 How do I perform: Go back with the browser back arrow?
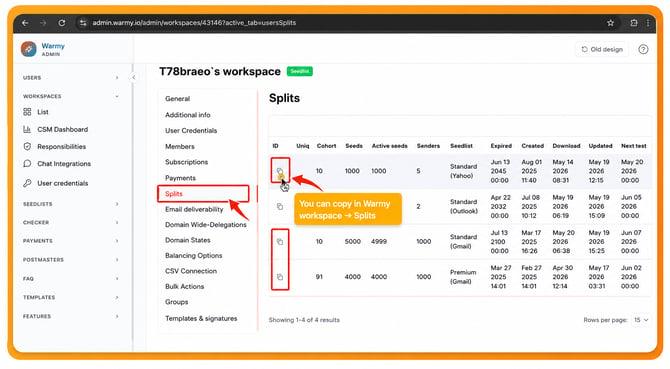pyautogui.click(x=25, y=23)
